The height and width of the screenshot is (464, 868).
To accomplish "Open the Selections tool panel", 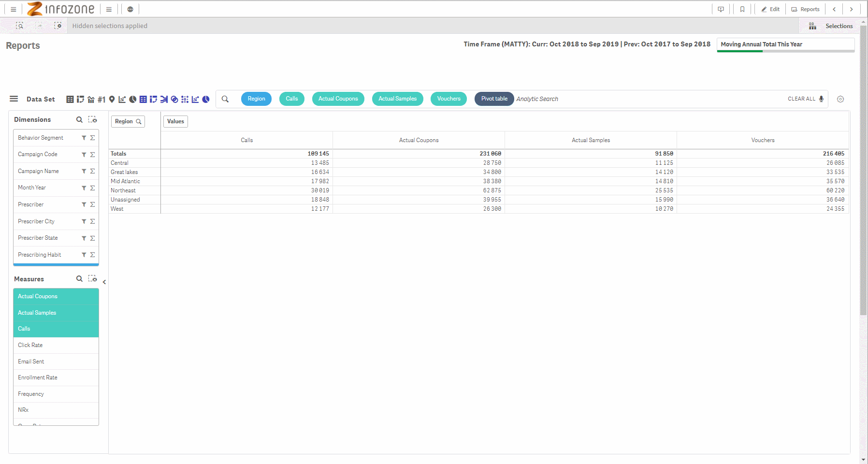I will pyautogui.click(x=831, y=26).
